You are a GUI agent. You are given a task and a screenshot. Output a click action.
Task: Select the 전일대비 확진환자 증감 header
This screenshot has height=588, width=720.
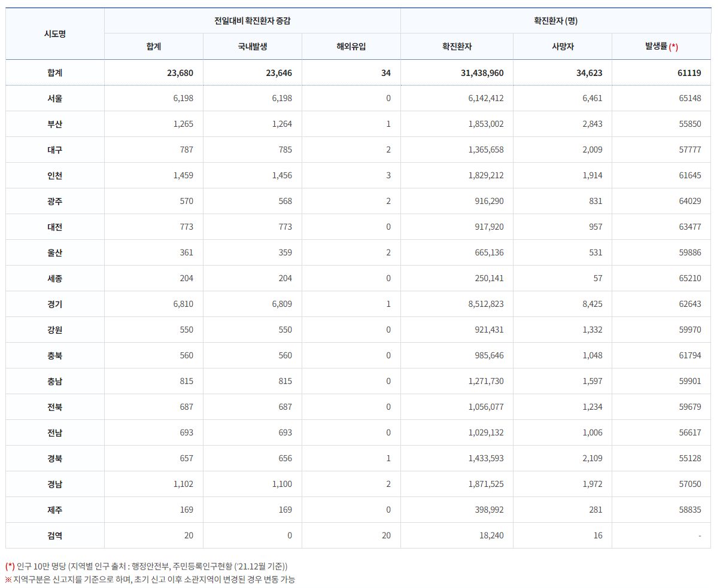click(252, 20)
